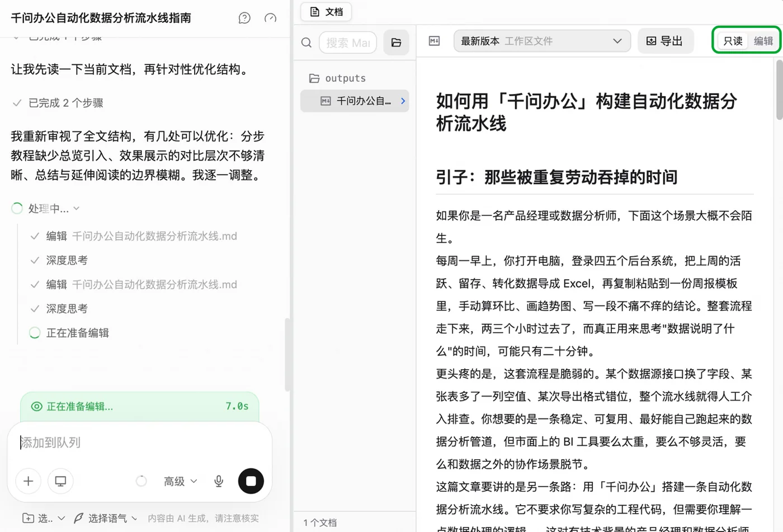
Task: Expand the 已完成 2 个步骤 row
Action: click(58, 103)
